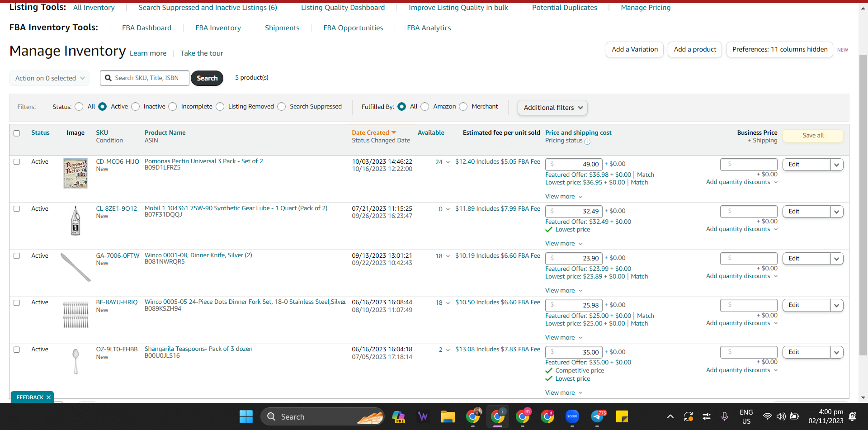Launch Copilot preview from the taskbar
868x430 pixels.
(x=398, y=416)
